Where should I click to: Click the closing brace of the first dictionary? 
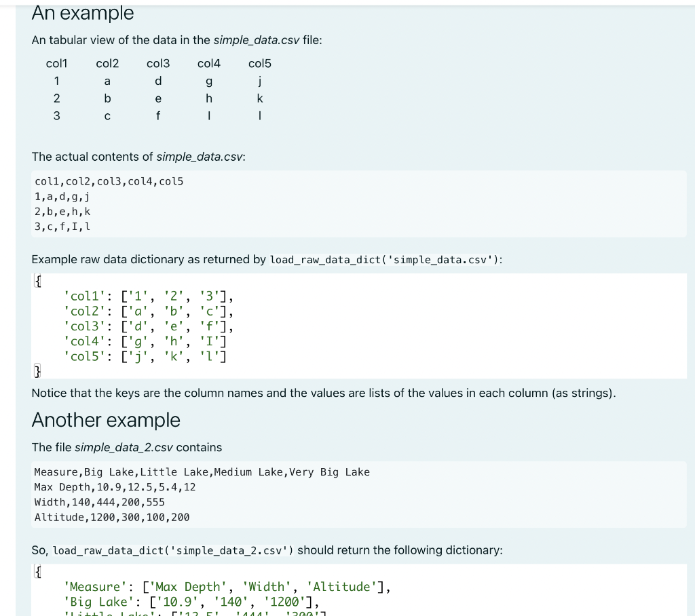pos(38,372)
